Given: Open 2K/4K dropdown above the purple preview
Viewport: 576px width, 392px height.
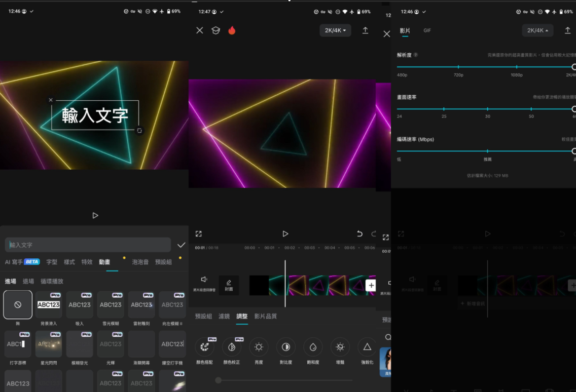Looking at the screenshot, I should pyautogui.click(x=335, y=30).
